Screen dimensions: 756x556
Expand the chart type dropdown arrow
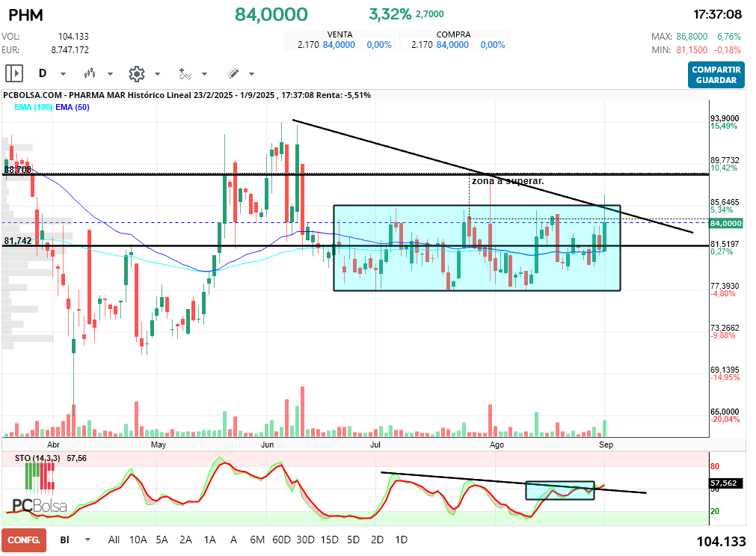110,74
